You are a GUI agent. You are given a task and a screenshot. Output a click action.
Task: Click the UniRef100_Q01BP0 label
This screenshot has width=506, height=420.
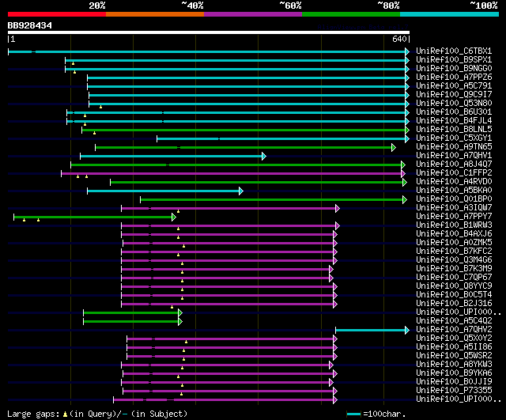click(x=454, y=199)
